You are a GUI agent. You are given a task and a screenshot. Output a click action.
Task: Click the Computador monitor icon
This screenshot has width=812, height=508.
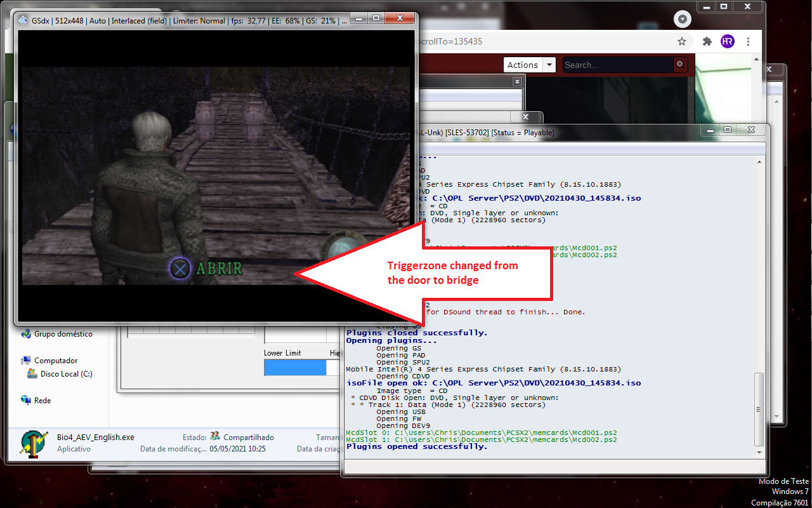[26, 361]
